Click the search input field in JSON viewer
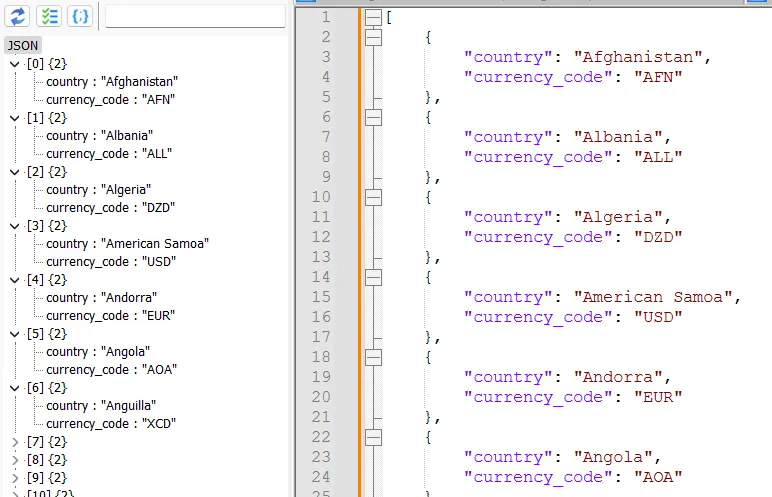 point(195,16)
